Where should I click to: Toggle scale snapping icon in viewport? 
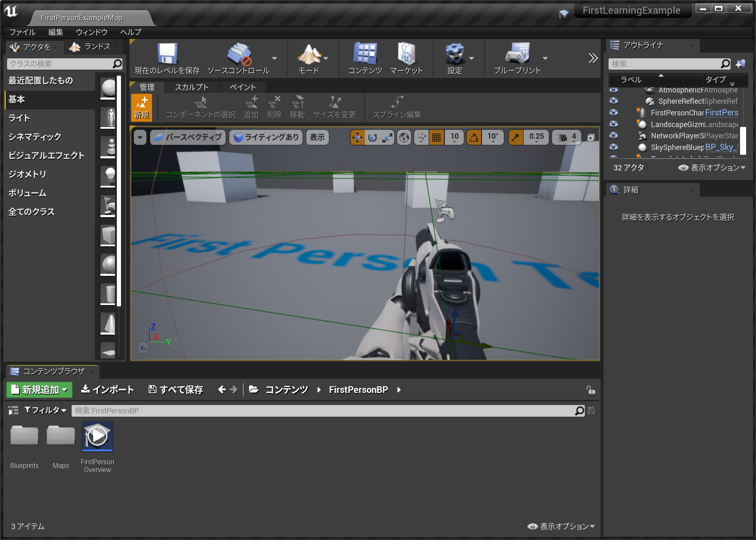point(516,137)
